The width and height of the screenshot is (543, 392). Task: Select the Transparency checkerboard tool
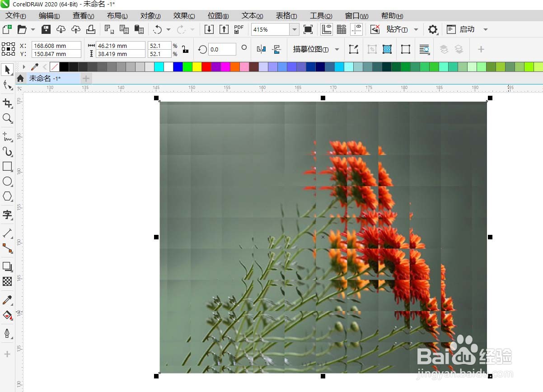(7, 281)
